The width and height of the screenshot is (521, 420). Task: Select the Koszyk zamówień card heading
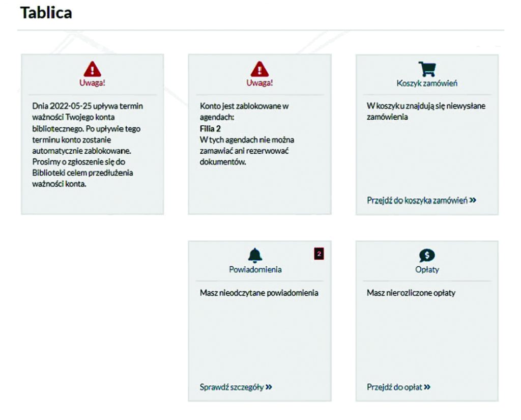tap(427, 83)
